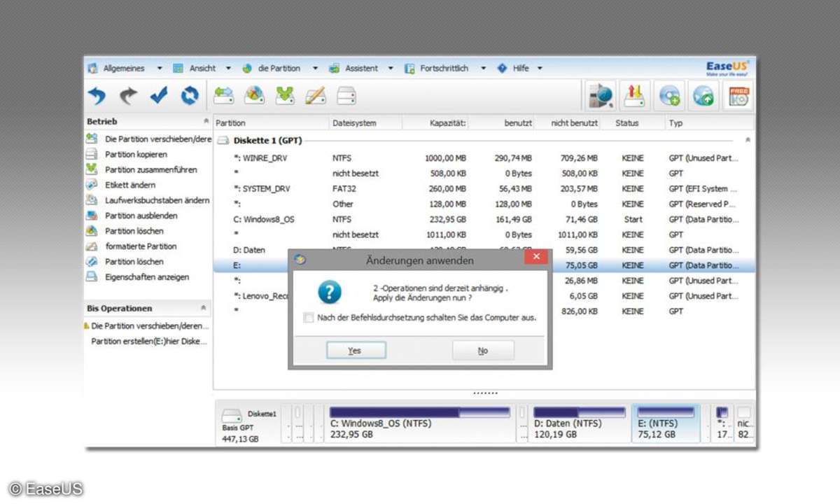This screenshot has height=504, width=840.
Task: Close the Änderungen anwenden dialog
Action: tap(536, 258)
